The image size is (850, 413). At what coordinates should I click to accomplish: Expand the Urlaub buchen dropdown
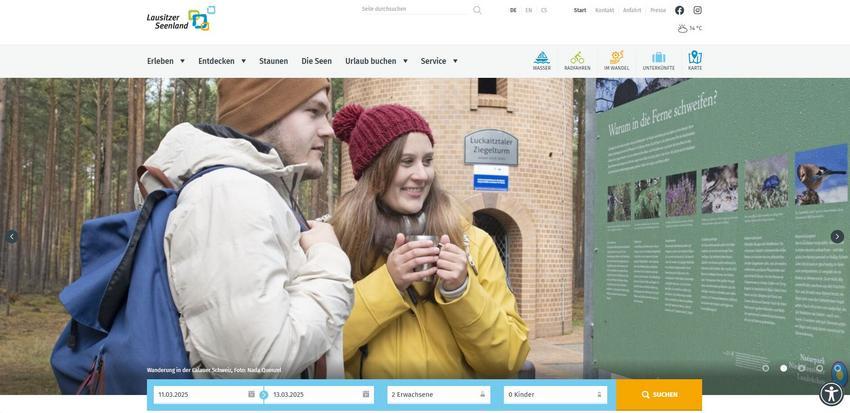(376, 61)
